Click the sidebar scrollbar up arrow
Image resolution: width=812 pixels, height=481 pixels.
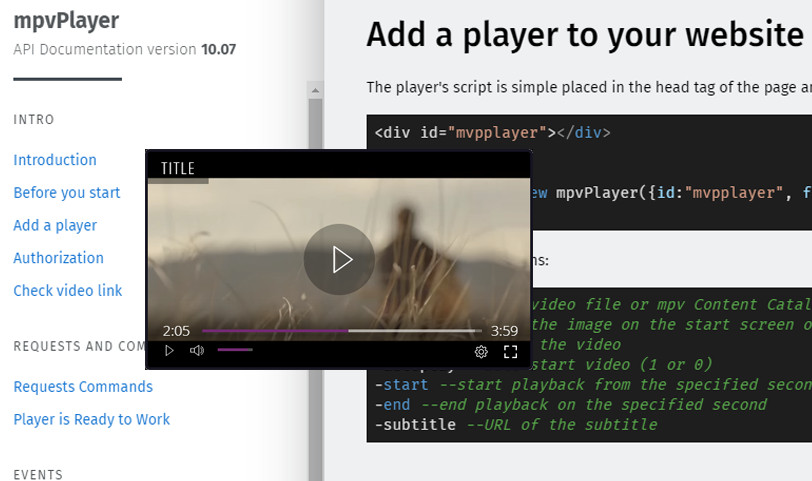click(x=315, y=91)
